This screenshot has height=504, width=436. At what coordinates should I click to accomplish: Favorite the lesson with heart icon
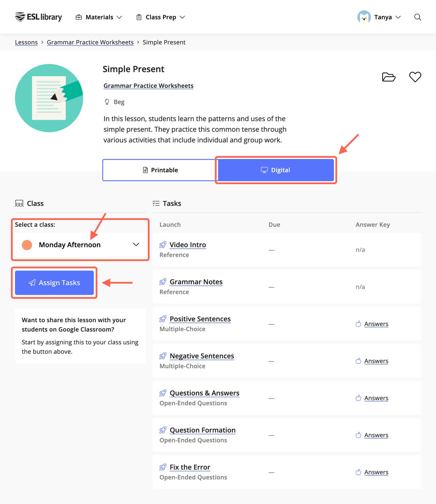(415, 77)
